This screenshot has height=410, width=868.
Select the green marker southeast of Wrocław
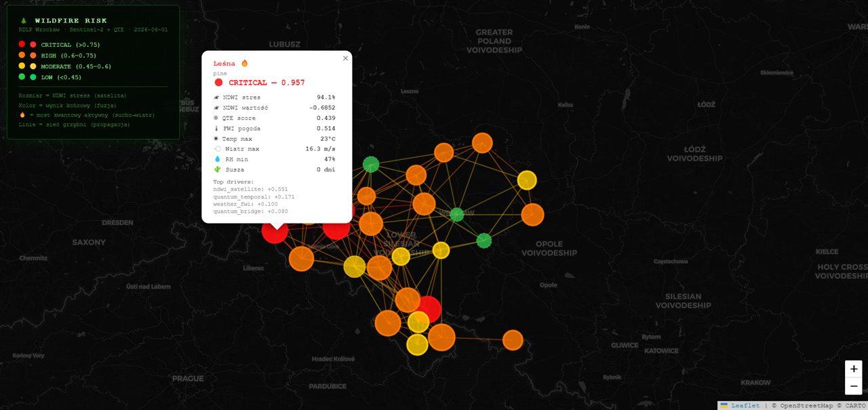click(484, 241)
